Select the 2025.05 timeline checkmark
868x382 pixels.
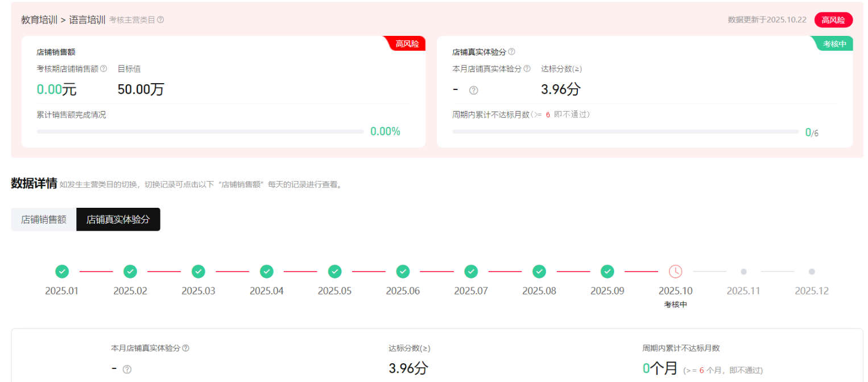[x=334, y=272]
